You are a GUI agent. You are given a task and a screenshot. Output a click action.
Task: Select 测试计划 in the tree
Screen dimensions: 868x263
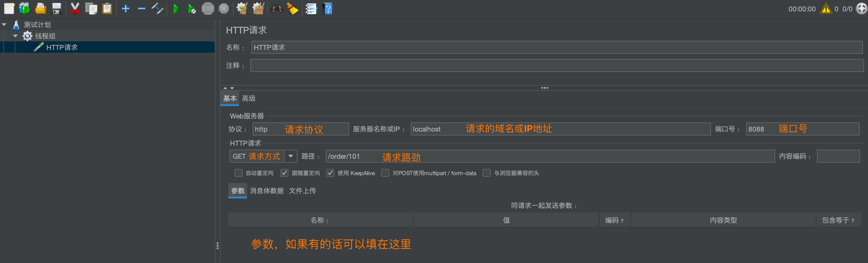click(x=37, y=25)
